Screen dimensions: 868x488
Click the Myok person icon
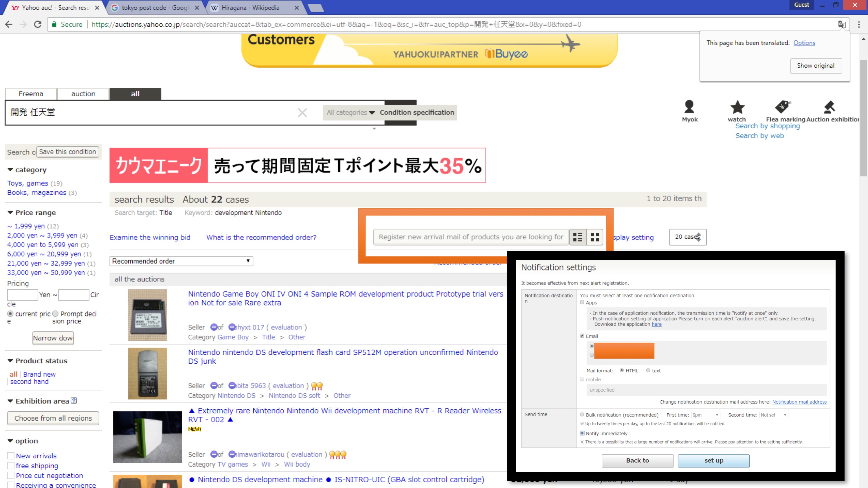coord(689,107)
